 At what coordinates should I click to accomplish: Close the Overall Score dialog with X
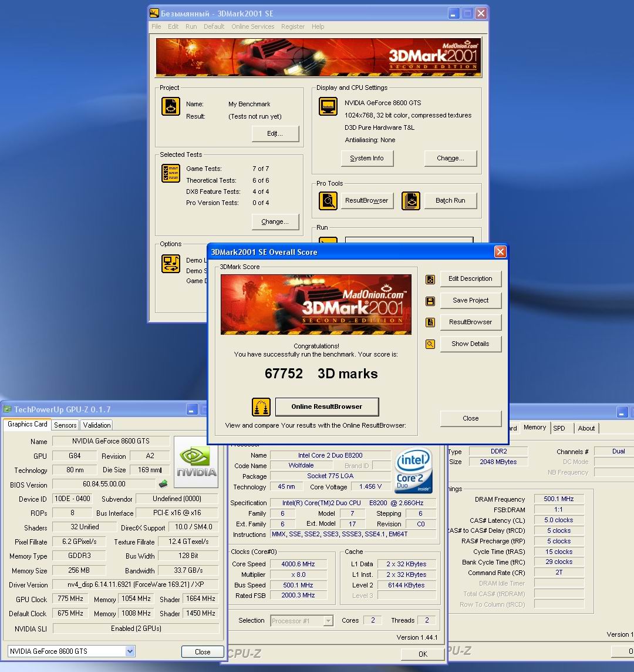pos(500,251)
